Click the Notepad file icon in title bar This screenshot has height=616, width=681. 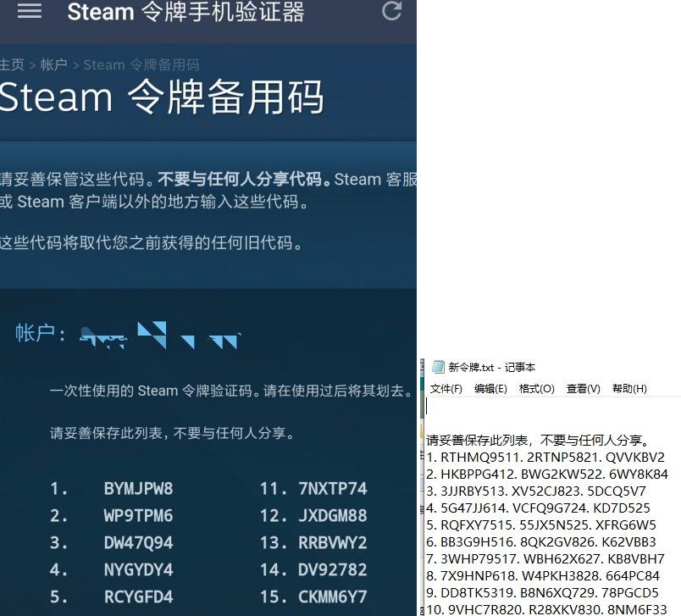[438, 367]
